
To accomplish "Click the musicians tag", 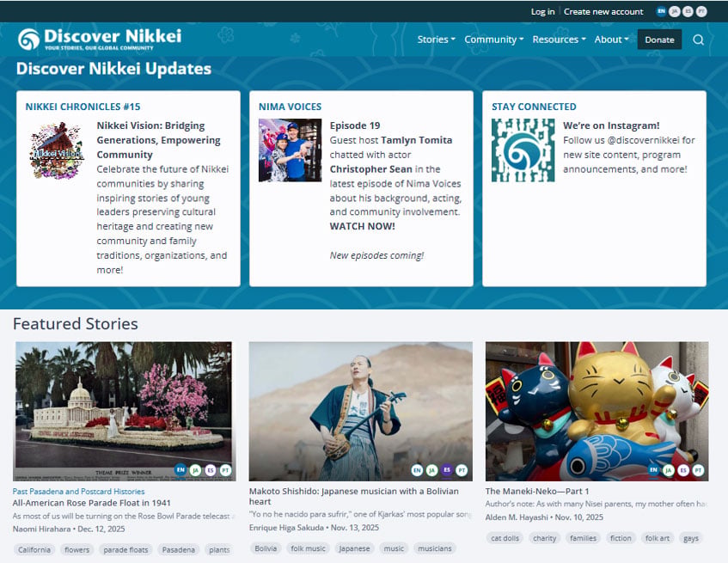I will click(435, 548).
